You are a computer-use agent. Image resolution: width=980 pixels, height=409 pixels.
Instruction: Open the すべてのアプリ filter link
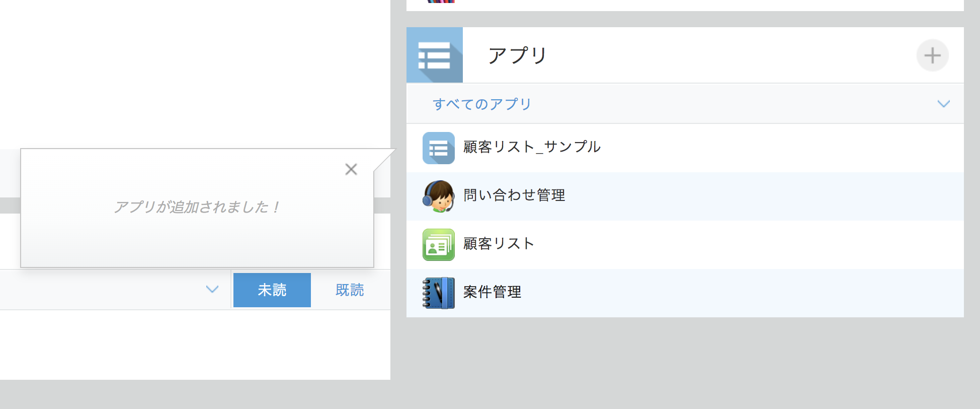click(x=482, y=104)
